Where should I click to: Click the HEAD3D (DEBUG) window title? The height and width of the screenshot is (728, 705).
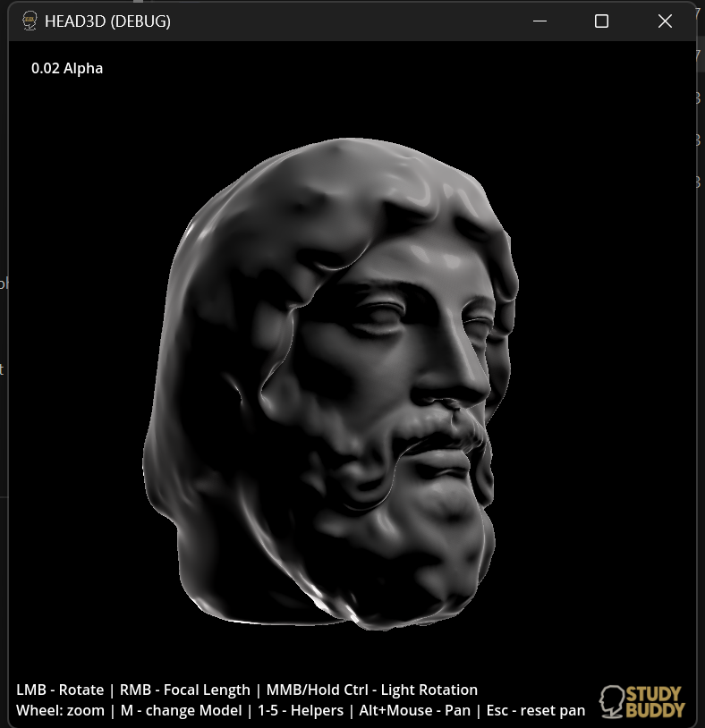coord(107,21)
